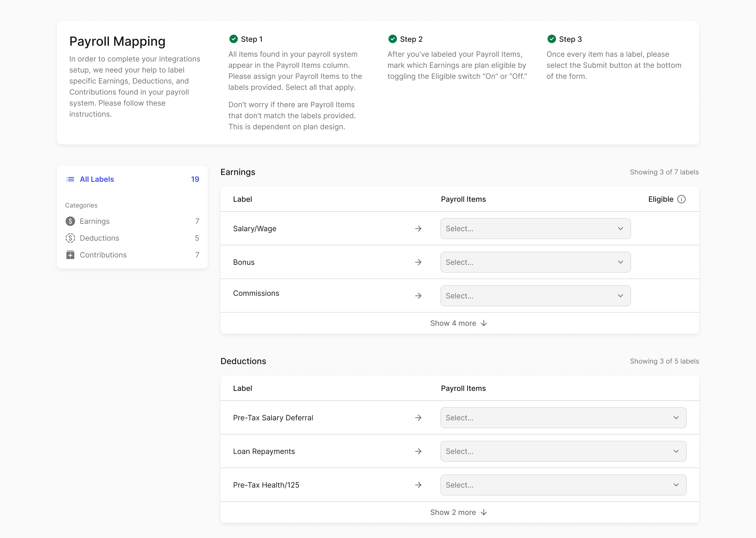Open the Pre-Tax Health/125 dropdown

coord(563,485)
